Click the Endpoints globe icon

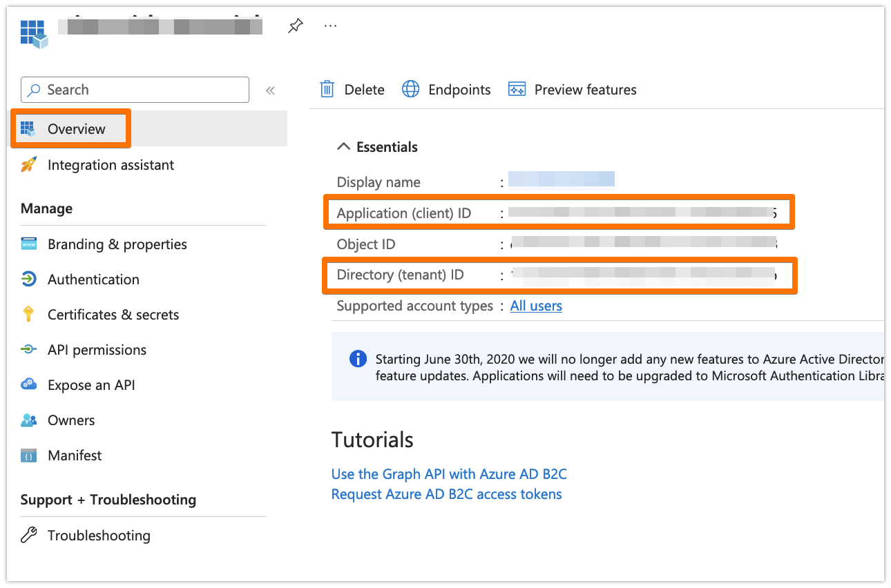pos(411,90)
